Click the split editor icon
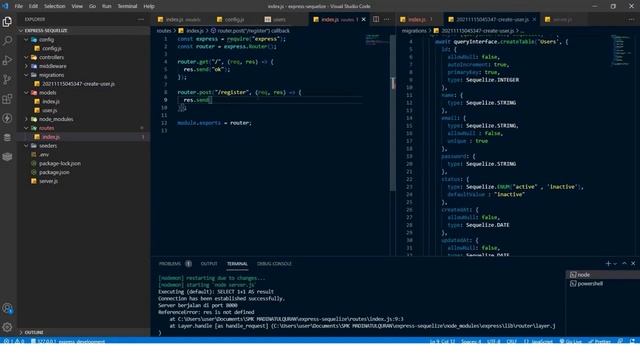 (x=376, y=19)
